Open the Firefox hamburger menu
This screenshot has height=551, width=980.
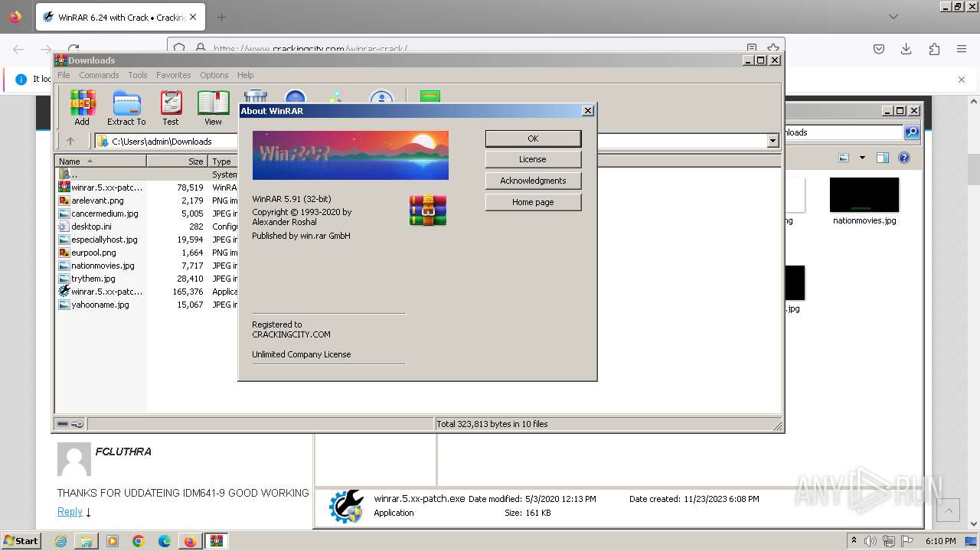[962, 49]
